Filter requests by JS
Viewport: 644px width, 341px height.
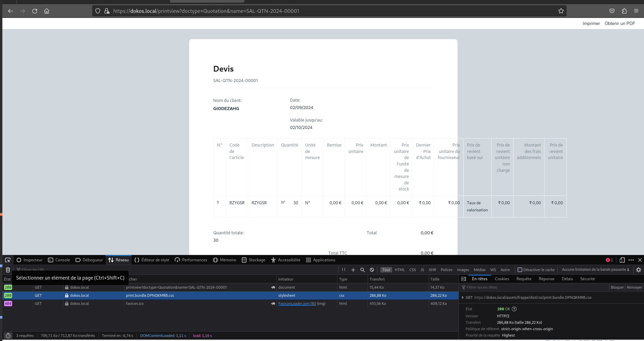(422, 270)
